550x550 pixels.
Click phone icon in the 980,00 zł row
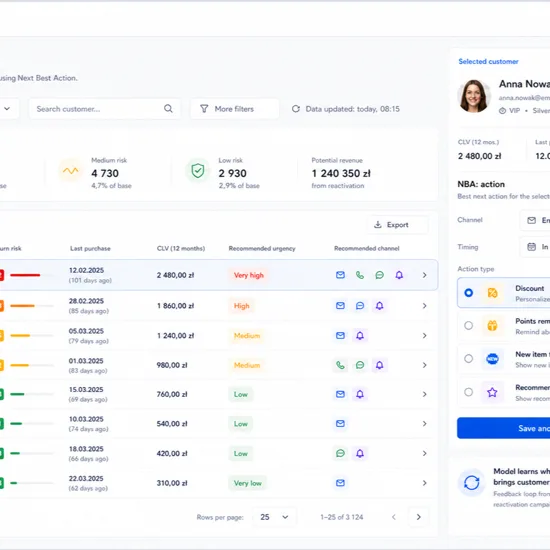[340, 365]
